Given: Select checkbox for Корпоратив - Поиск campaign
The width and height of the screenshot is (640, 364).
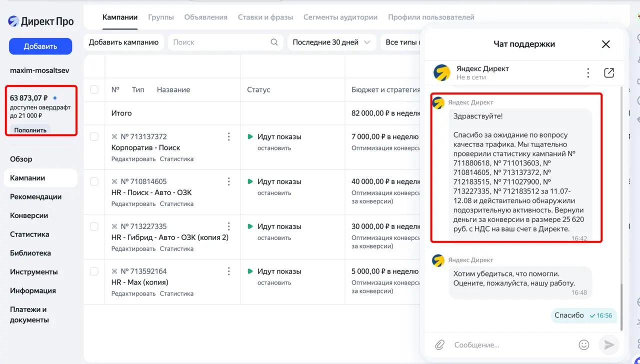Looking at the screenshot, I should (x=94, y=136).
